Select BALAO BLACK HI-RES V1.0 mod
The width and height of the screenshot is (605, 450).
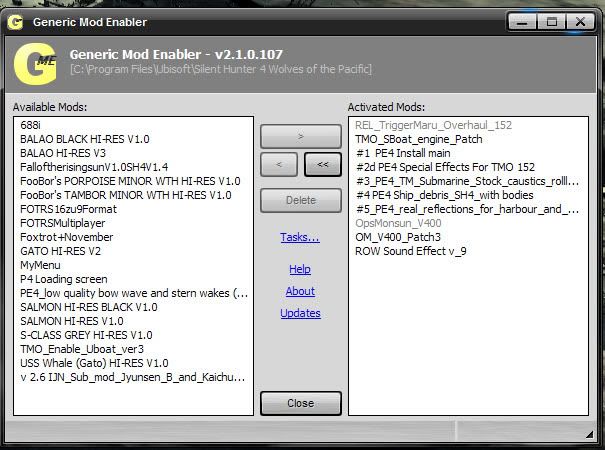[x=85, y=139]
